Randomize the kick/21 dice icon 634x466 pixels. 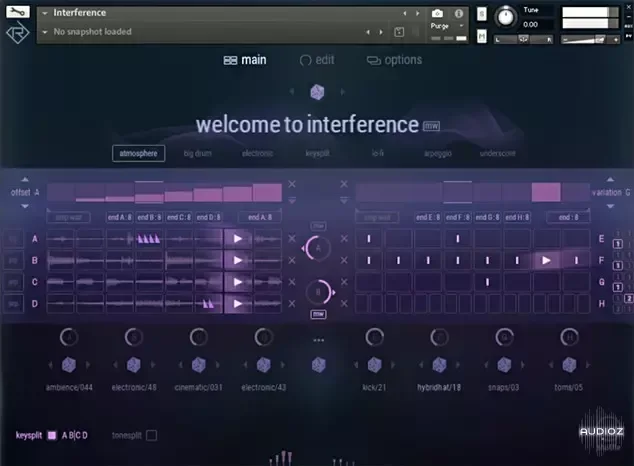point(374,365)
